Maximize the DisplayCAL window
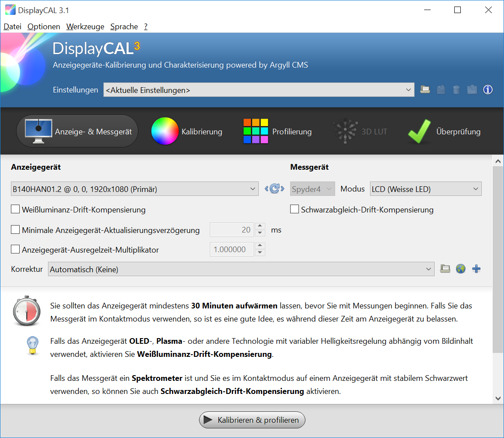The image size is (504, 438). point(457,10)
